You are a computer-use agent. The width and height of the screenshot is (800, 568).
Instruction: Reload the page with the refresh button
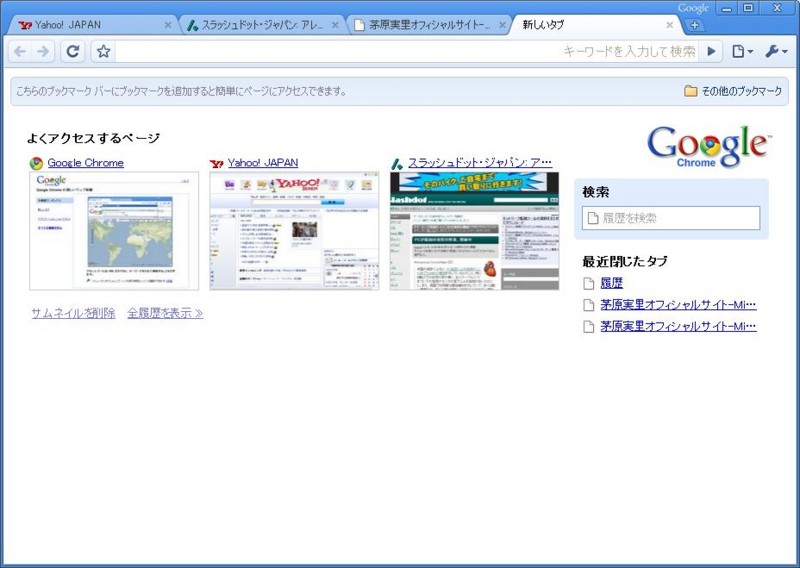pyautogui.click(x=72, y=51)
